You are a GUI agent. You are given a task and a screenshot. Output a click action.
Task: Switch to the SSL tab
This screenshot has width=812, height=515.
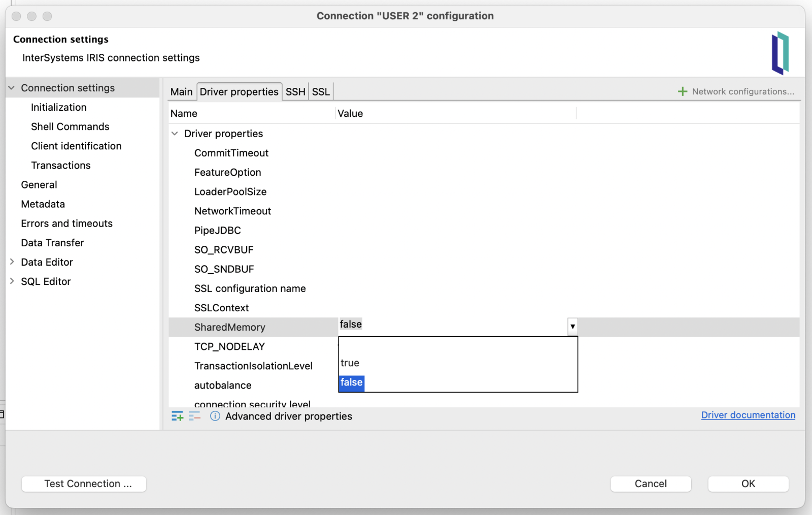tap(321, 92)
